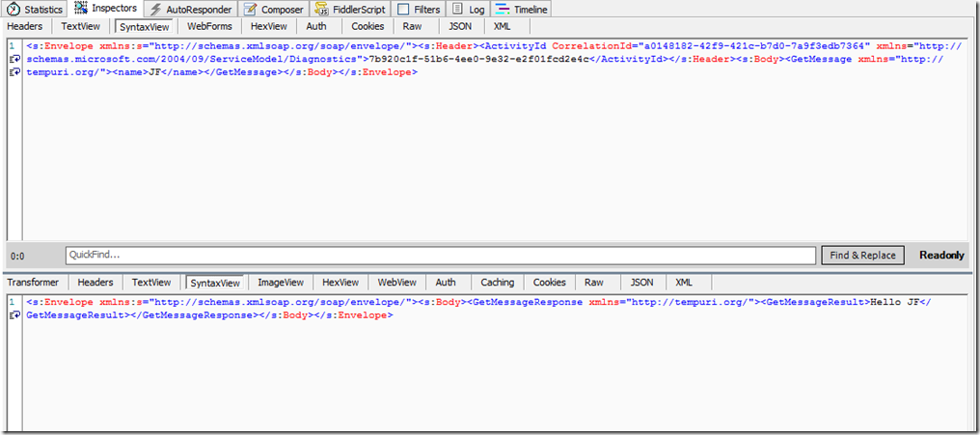Click the Statistics clock icon
The height and width of the screenshot is (435, 980).
click(14, 10)
